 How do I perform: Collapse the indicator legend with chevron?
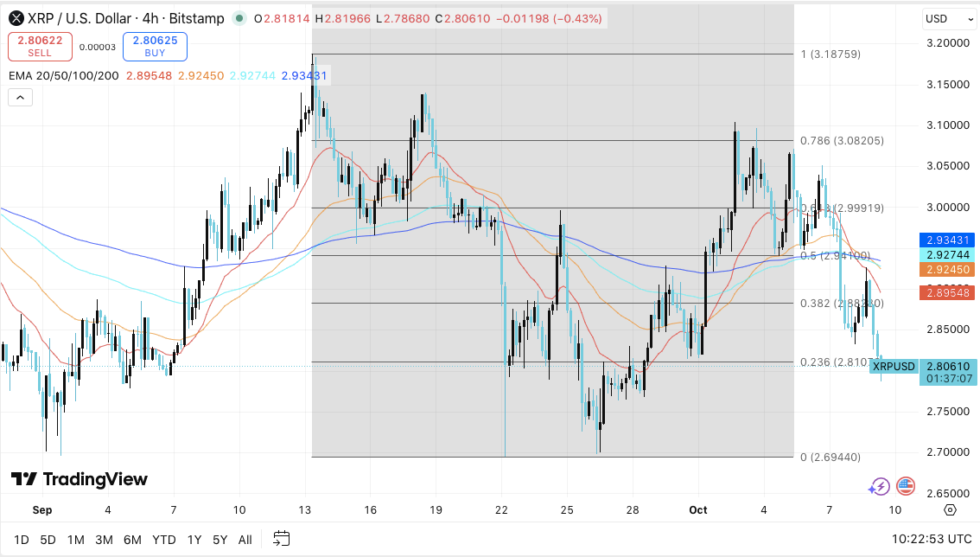coord(21,97)
